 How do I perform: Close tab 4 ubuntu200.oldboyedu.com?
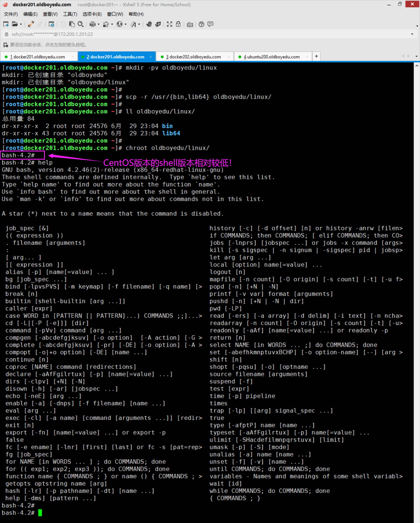pyautogui.click(x=307, y=57)
